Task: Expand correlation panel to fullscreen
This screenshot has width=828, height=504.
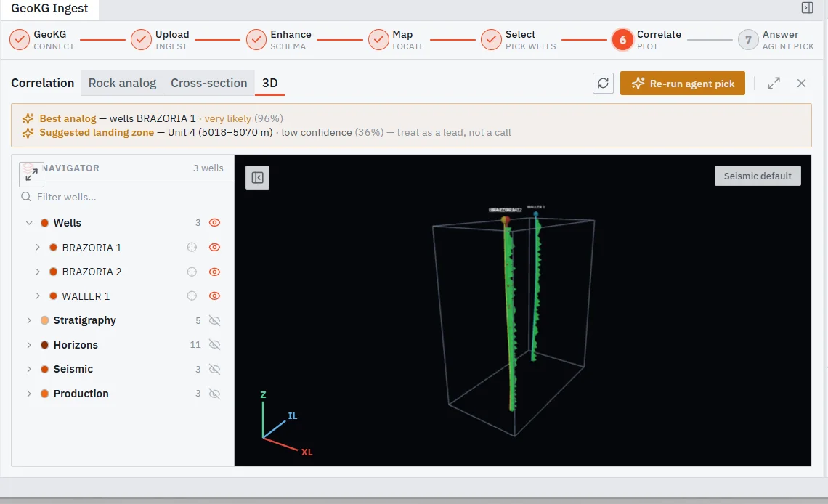Action: [774, 84]
